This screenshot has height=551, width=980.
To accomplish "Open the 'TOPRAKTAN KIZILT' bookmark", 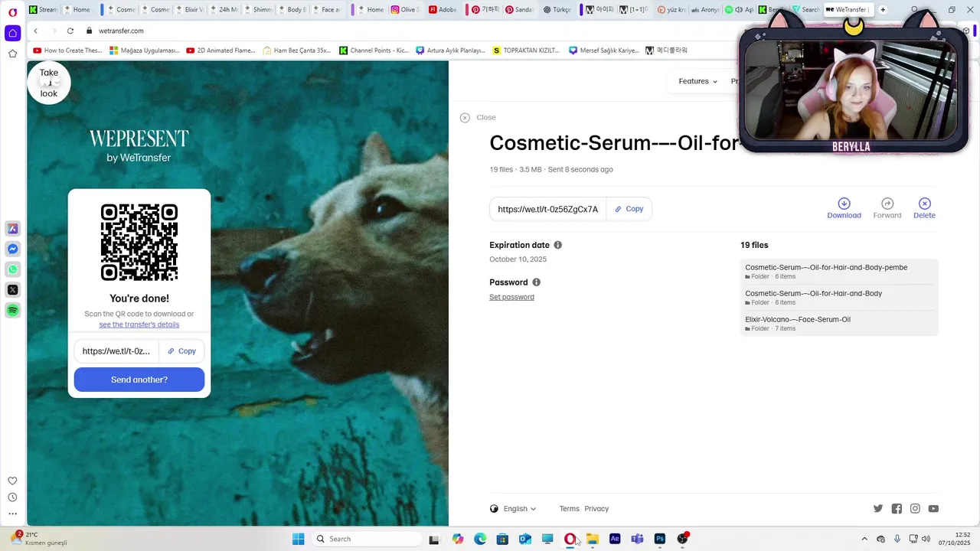I will [x=527, y=51].
